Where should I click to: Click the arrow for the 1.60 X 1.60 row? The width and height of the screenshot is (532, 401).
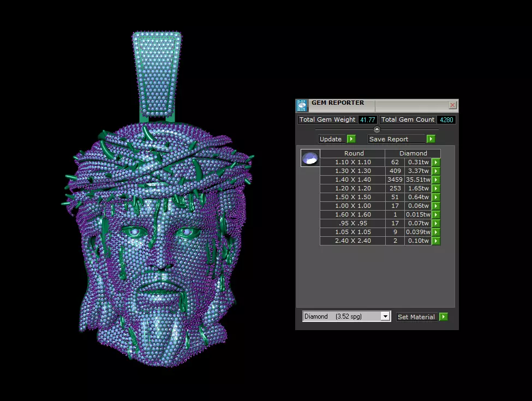436,215
